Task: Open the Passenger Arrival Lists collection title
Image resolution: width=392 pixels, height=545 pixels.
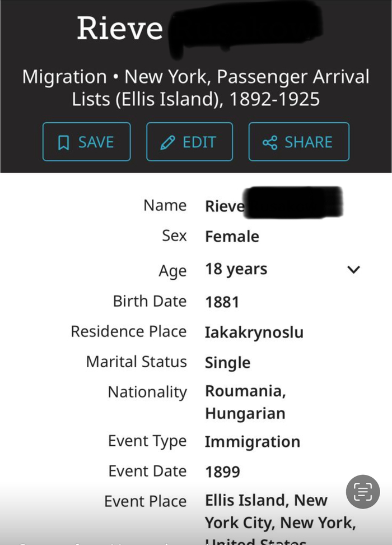Action: pyautogui.click(x=195, y=88)
